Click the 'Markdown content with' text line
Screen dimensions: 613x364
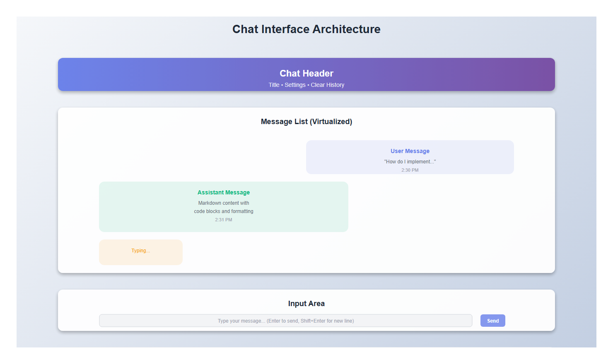click(223, 203)
